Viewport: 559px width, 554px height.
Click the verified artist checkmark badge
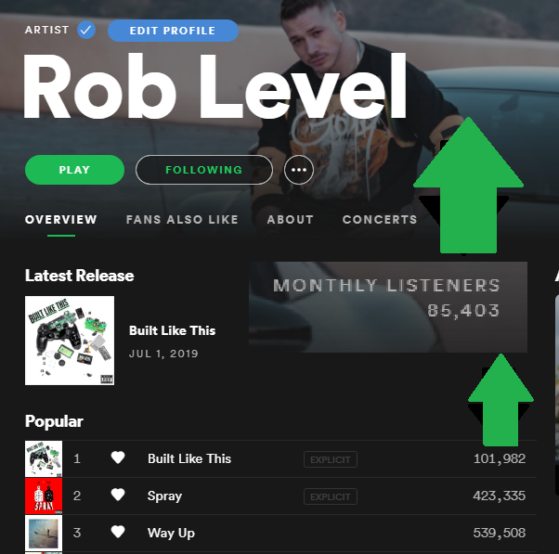[86, 30]
